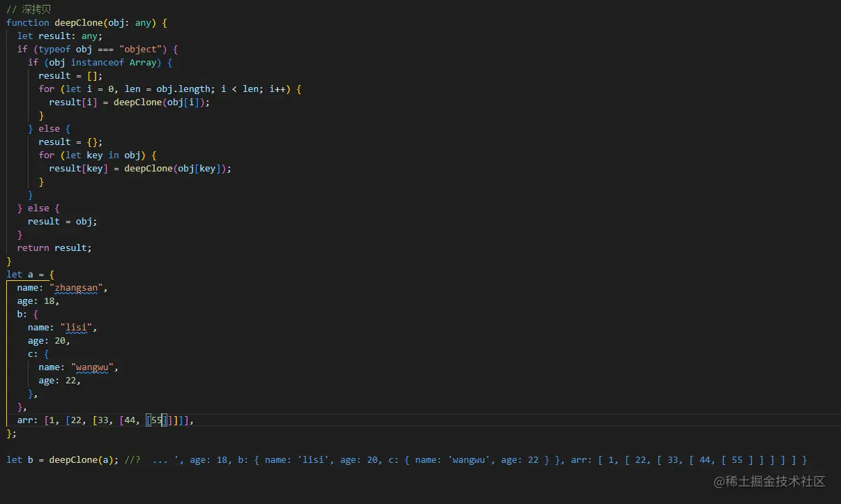
Task: Click the value "33" inside arr source line
Action: 103,420
